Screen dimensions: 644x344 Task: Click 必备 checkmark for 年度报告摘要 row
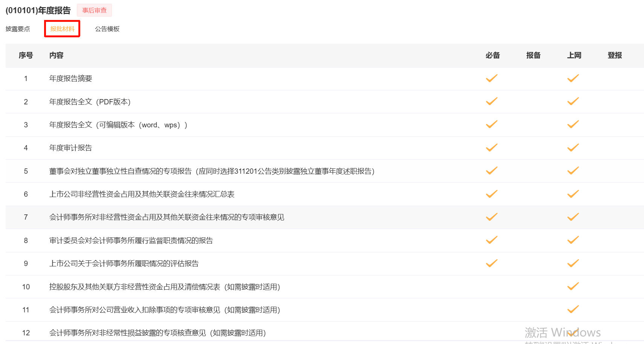pyautogui.click(x=491, y=78)
